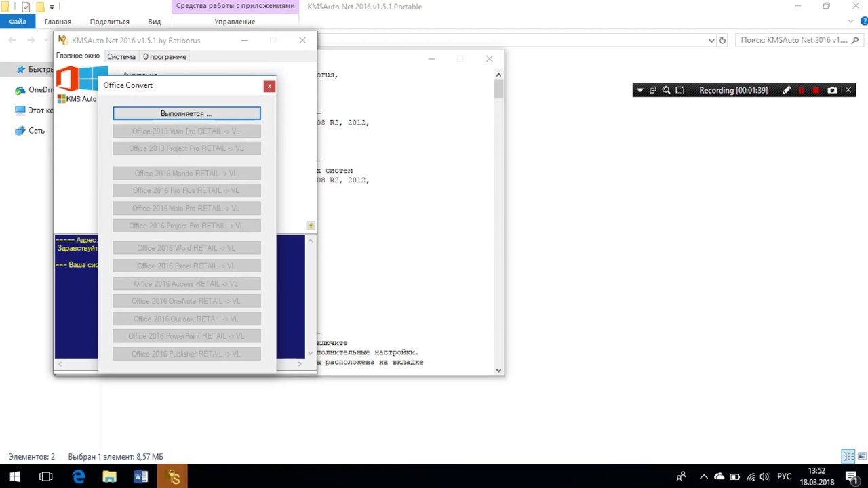Open the Управление ribbon tab
Screen dimensions: 868x488
235,22
